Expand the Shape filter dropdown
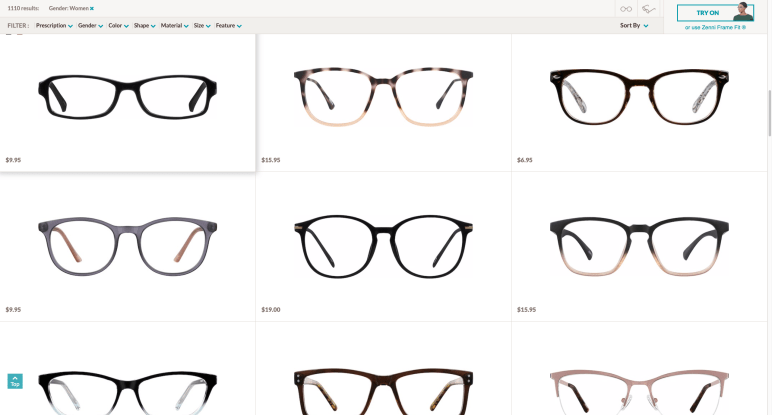Image resolution: width=772 pixels, height=415 pixels. coord(144,26)
